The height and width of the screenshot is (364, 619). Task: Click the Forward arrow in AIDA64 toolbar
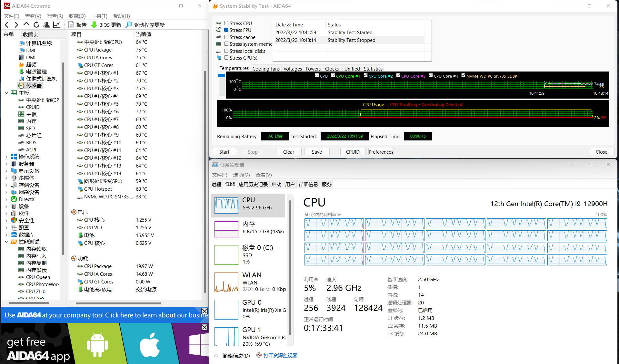coord(16,25)
